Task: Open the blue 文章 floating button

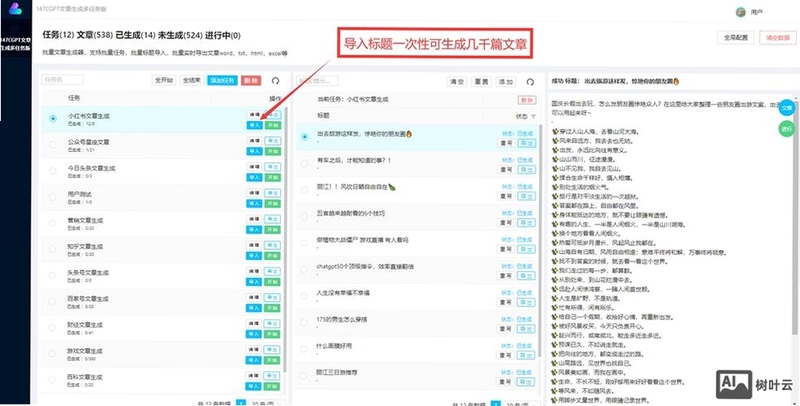Action: click(787, 108)
